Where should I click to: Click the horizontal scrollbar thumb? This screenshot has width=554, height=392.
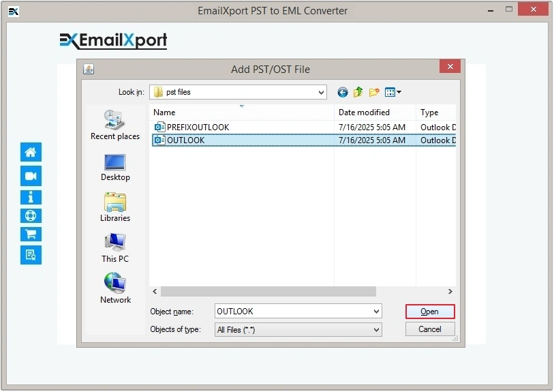click(268, 292)
